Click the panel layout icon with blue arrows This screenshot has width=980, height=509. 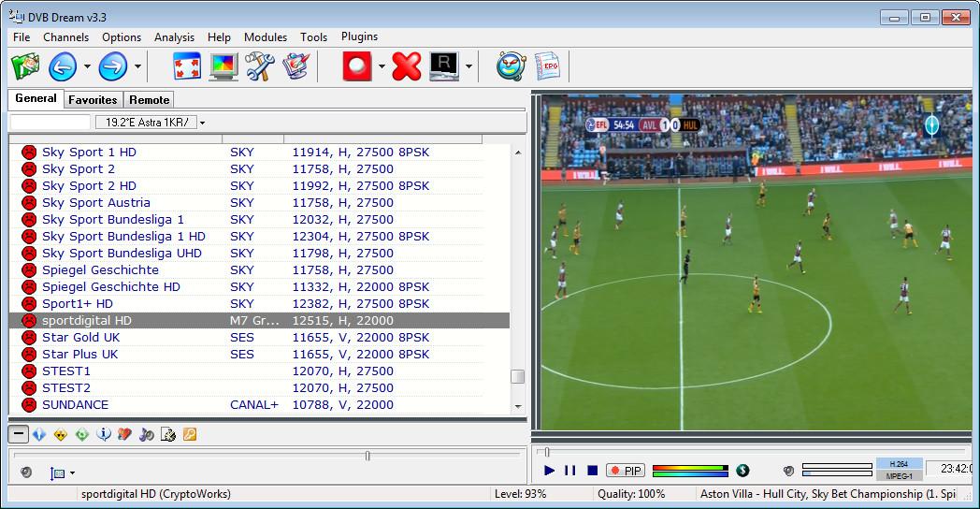57,473
